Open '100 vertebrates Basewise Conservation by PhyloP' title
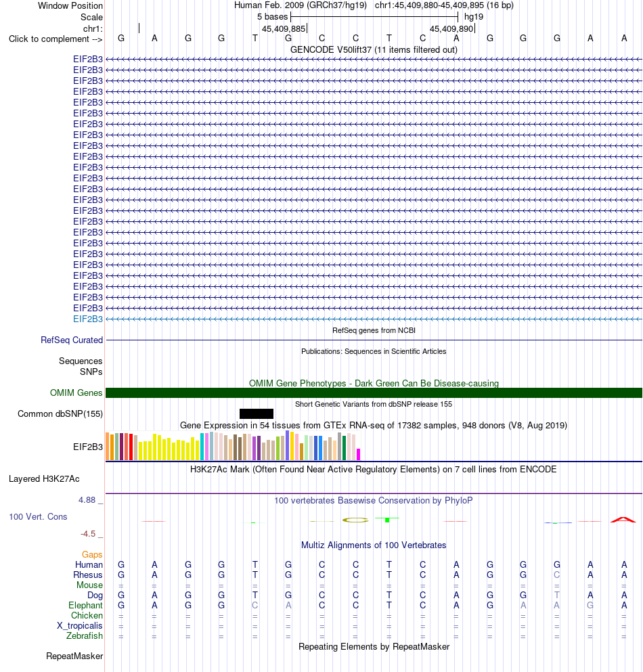Image resolution: width=643 pixels, height=672 pixels. (x=374, y=501)
